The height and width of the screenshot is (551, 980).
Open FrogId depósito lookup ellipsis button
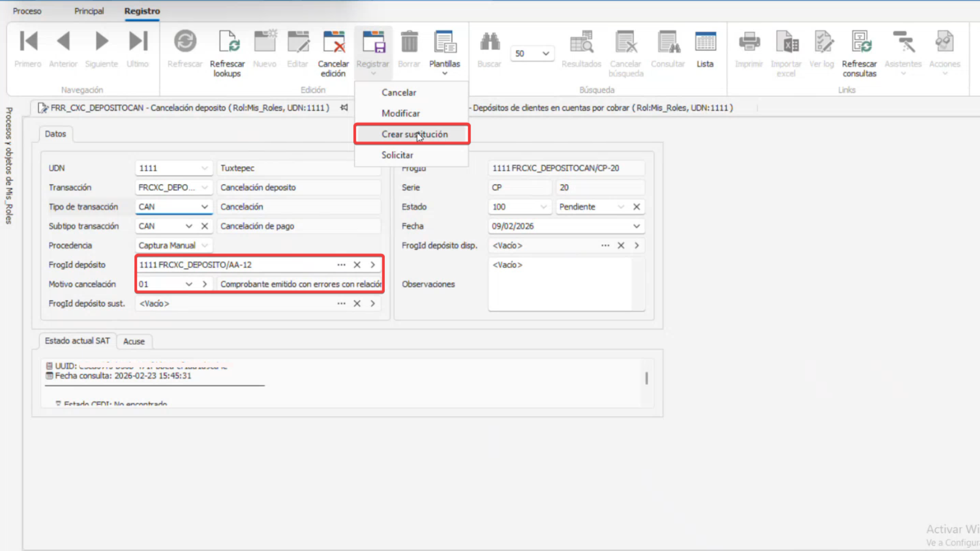(x=341, y=265)
